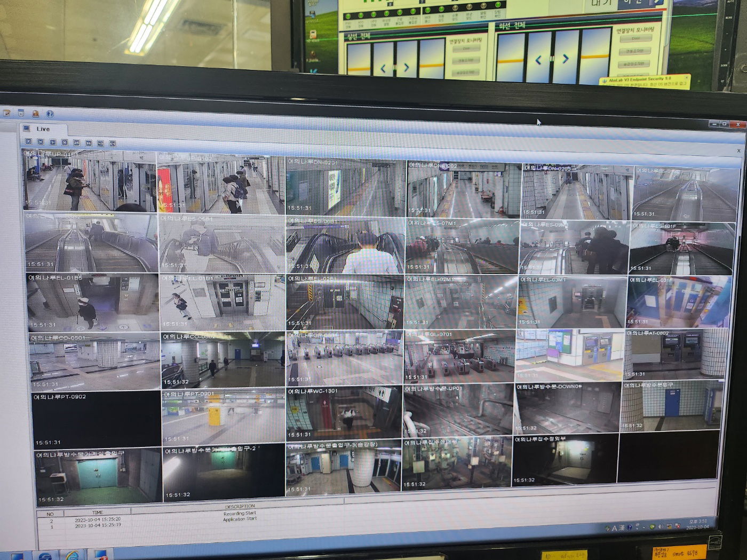Select the 여의나루CO-0501 concourse camera feed
Image resolution: width=747 pixels, height=560 pixels.
[x=94, y=361]
